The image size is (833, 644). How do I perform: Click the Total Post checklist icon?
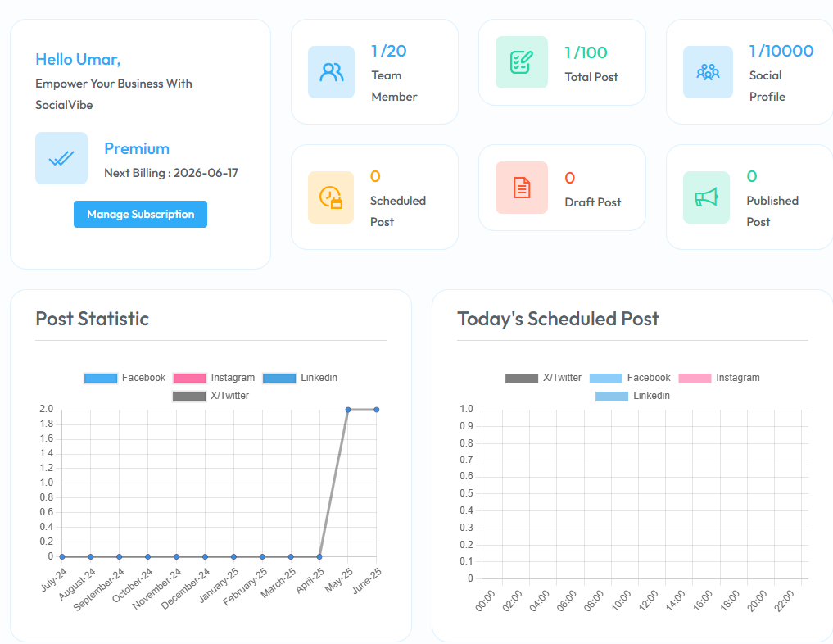521,62
